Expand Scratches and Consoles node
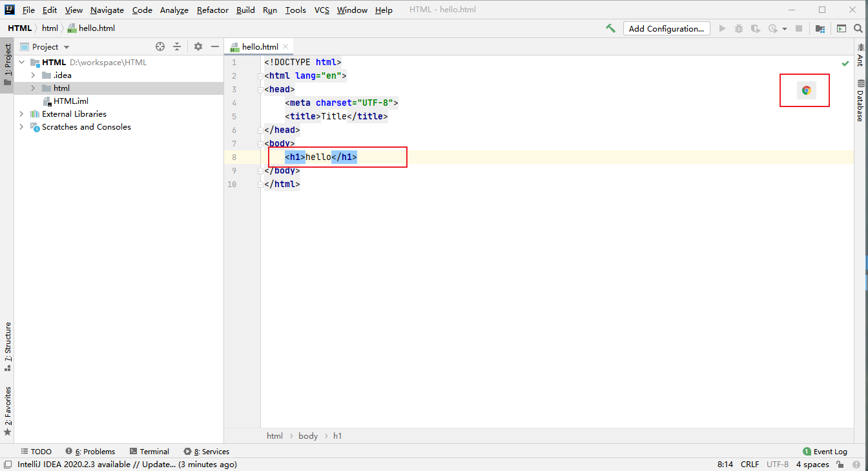 [x=21, y=127]
